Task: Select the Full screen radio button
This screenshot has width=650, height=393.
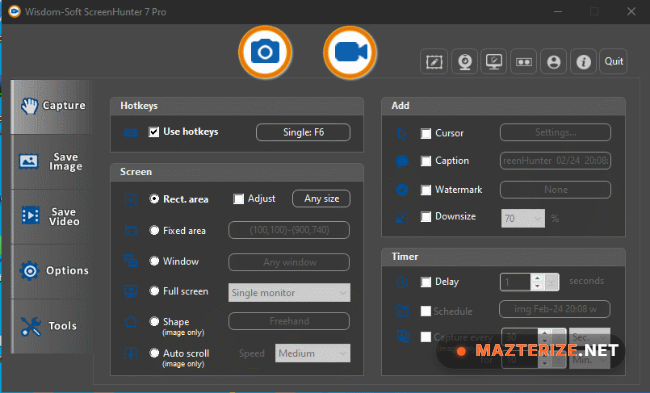Action: [154, 291]
